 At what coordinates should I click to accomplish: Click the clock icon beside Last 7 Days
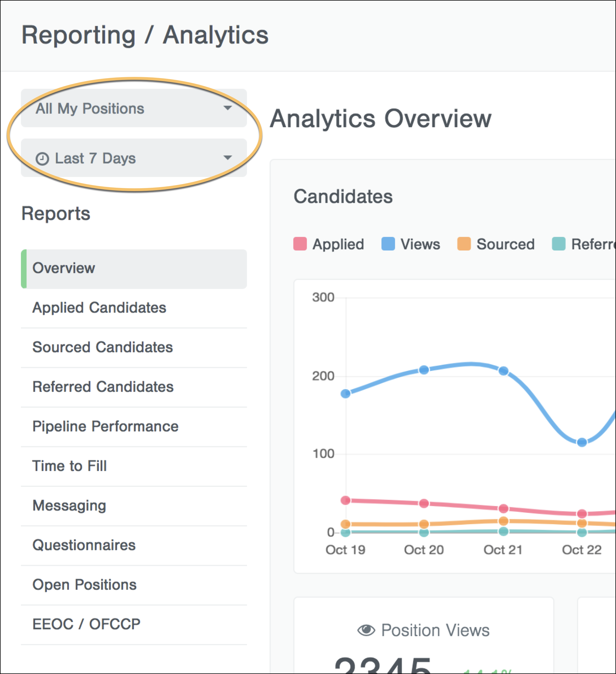(42, 159)
